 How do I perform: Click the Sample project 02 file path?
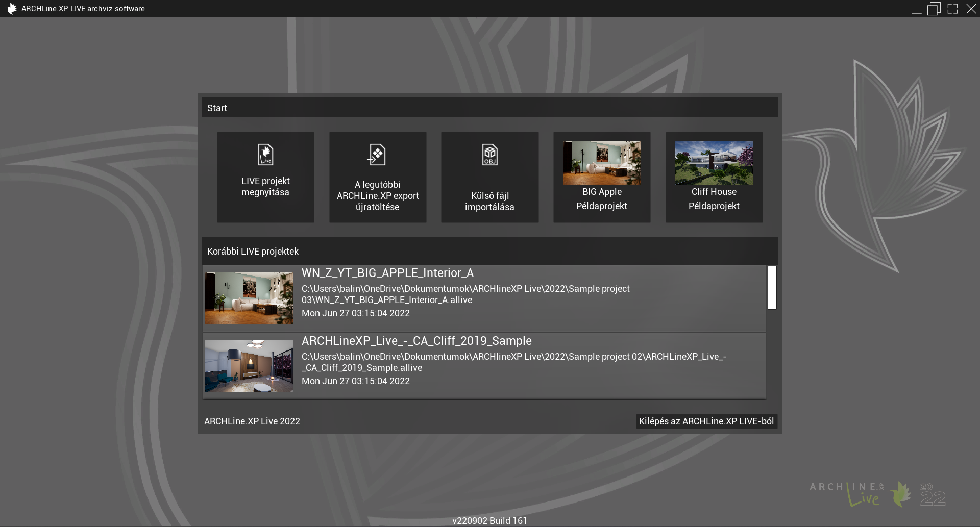[x=514, y=362]
